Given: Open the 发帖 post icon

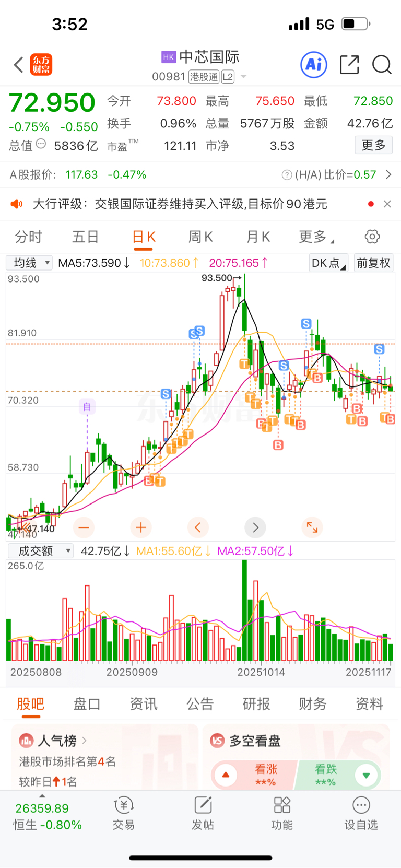Looking at the screenshot, I should pyautogui.click(x=203, y=813).
